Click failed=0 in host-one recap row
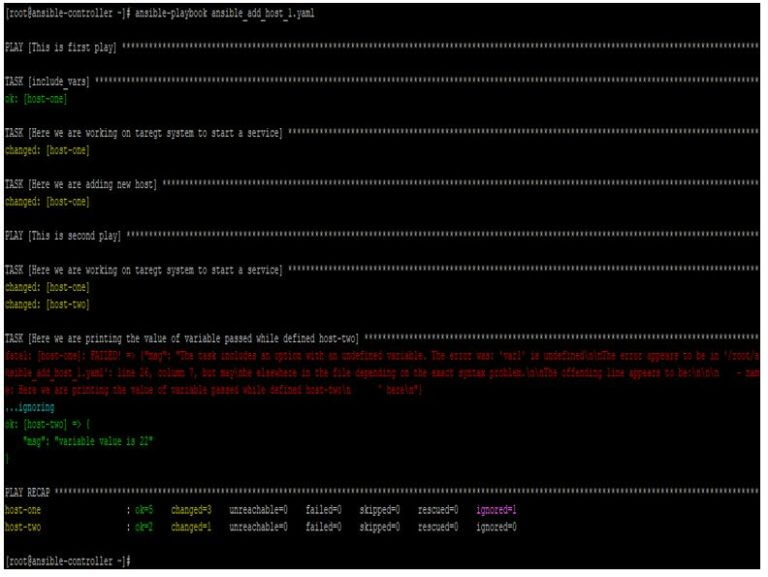The height and width of the screenshot is (577, 768). (323, 510)
